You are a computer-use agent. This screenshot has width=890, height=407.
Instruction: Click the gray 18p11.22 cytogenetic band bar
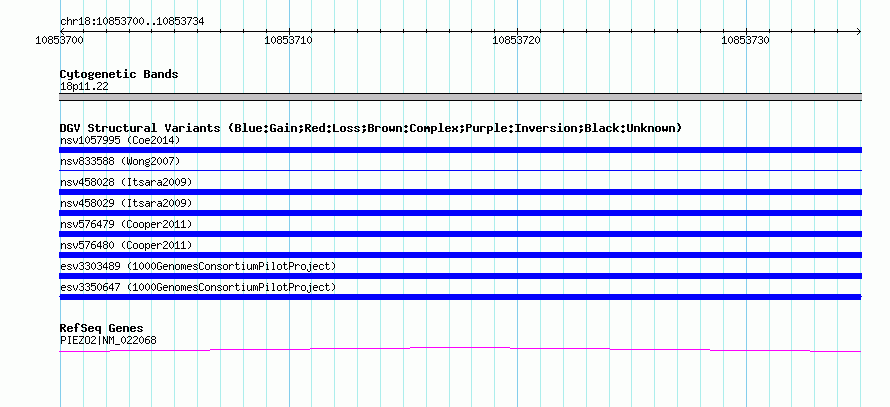pos(460,96)
